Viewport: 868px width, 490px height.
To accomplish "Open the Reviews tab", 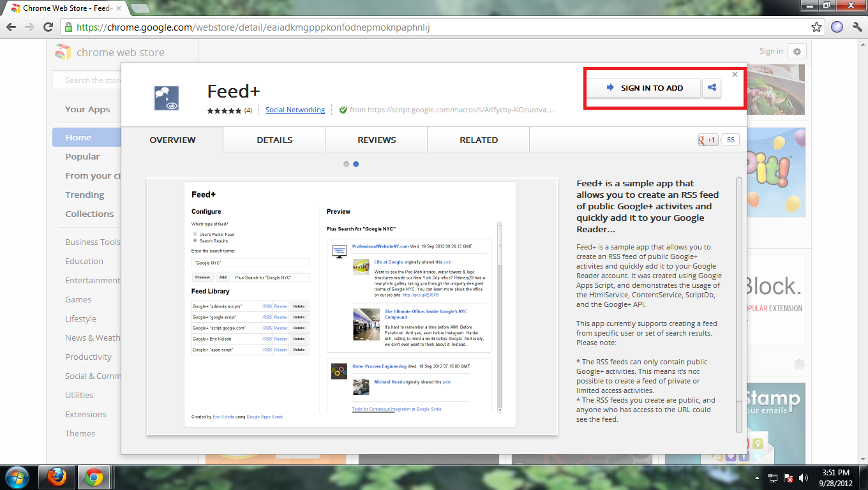I will [377, 140].
